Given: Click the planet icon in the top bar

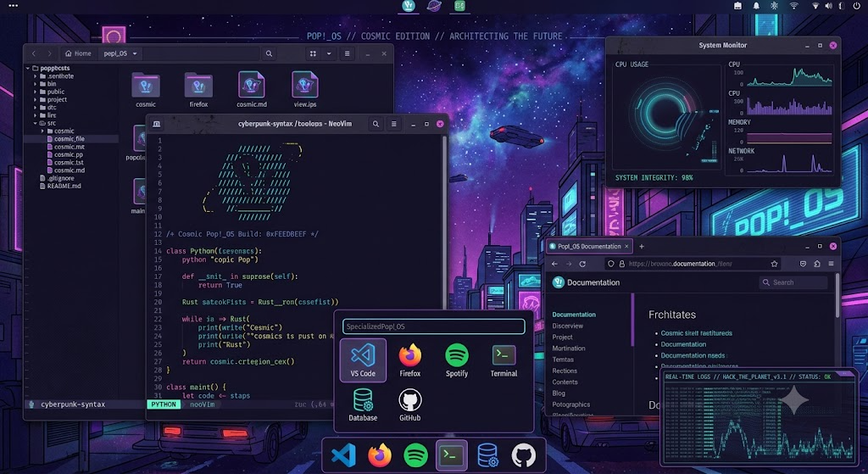Looking at the screenshot, I should (434, 6).
